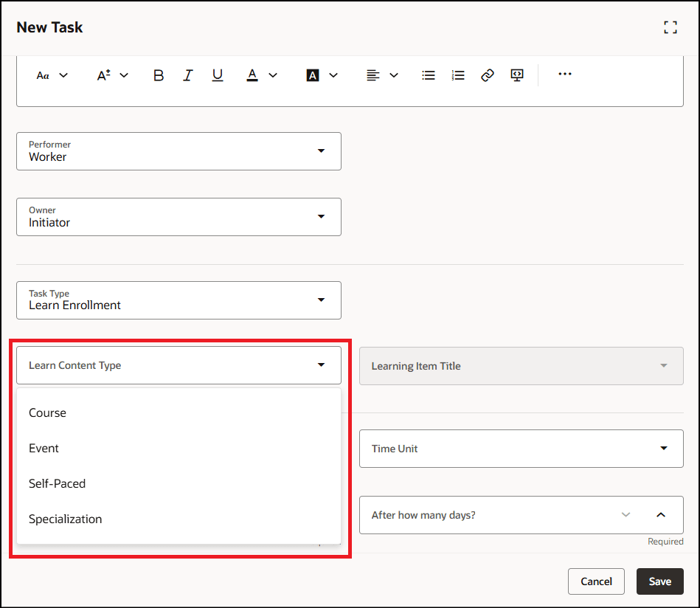Select Course as the learn content type

click(47, 412)
